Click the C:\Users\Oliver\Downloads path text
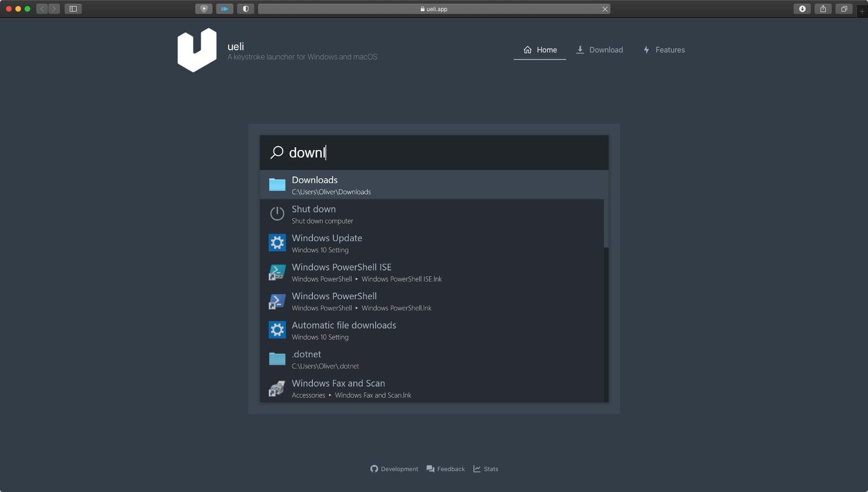 [x=331, y=192]
